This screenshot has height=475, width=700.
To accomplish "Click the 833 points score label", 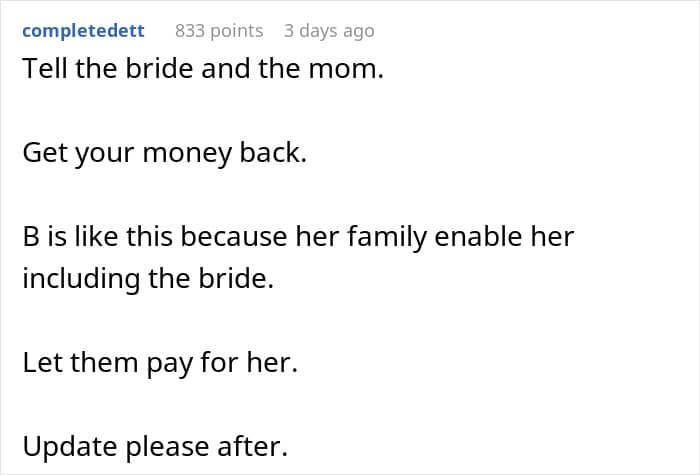I will [219, 31].
